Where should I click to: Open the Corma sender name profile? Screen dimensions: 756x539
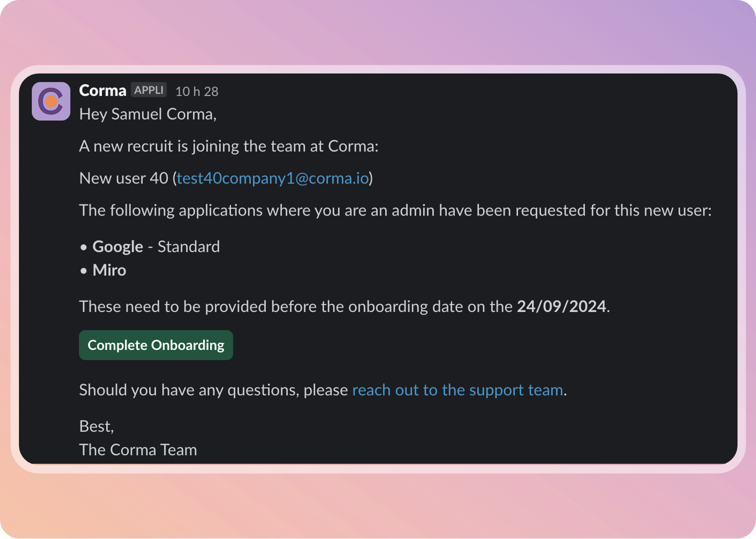coord(103,91)
